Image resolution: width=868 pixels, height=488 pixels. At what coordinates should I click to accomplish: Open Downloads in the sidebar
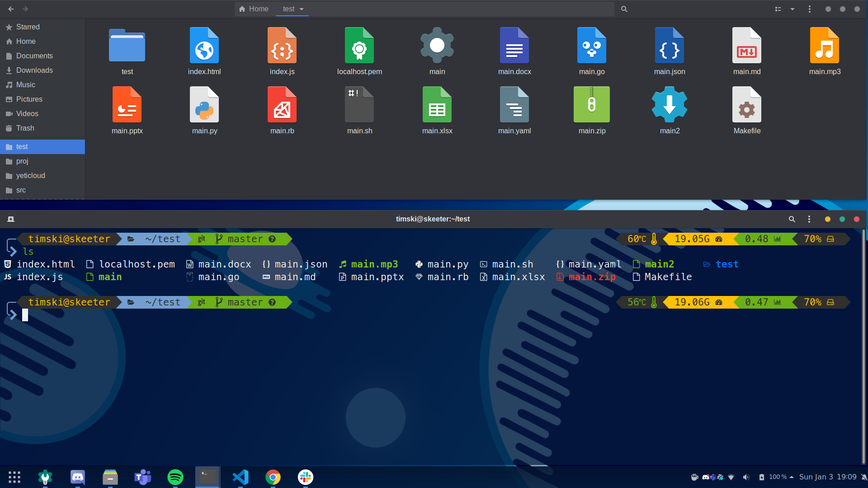tap(34, 70)
